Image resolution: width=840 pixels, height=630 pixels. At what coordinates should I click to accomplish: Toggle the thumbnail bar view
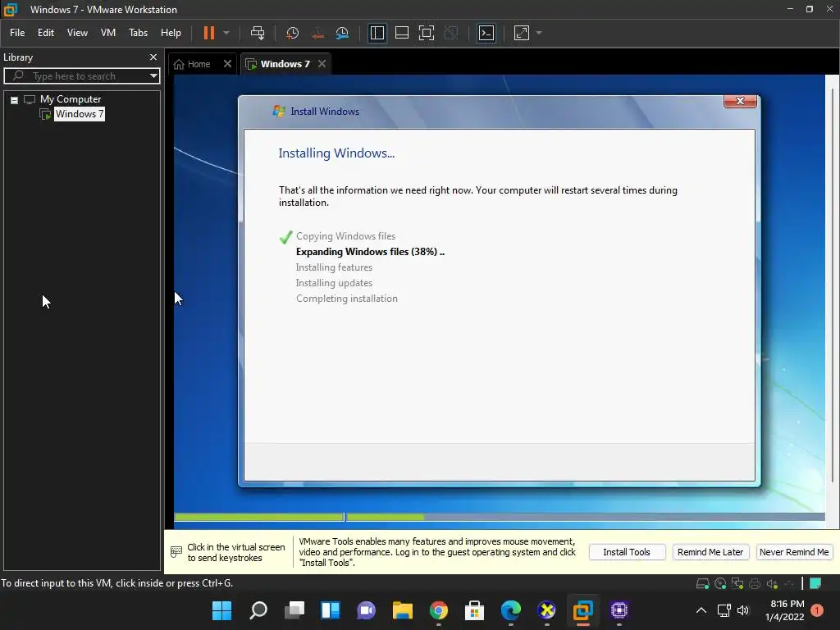point(402,33)
